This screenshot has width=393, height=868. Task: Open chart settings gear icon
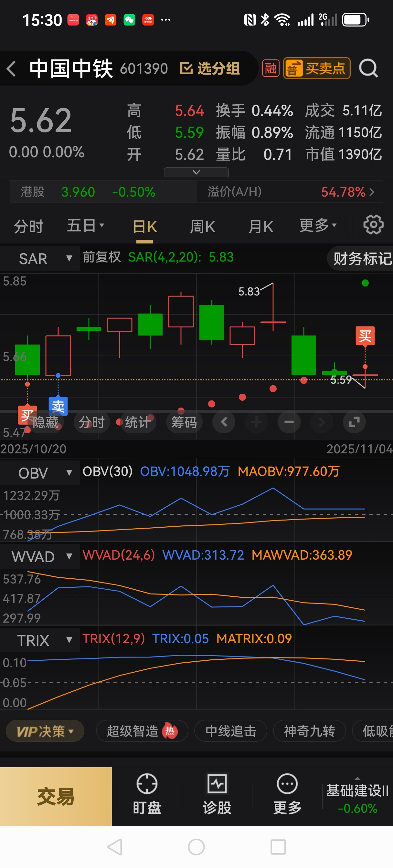373,225
